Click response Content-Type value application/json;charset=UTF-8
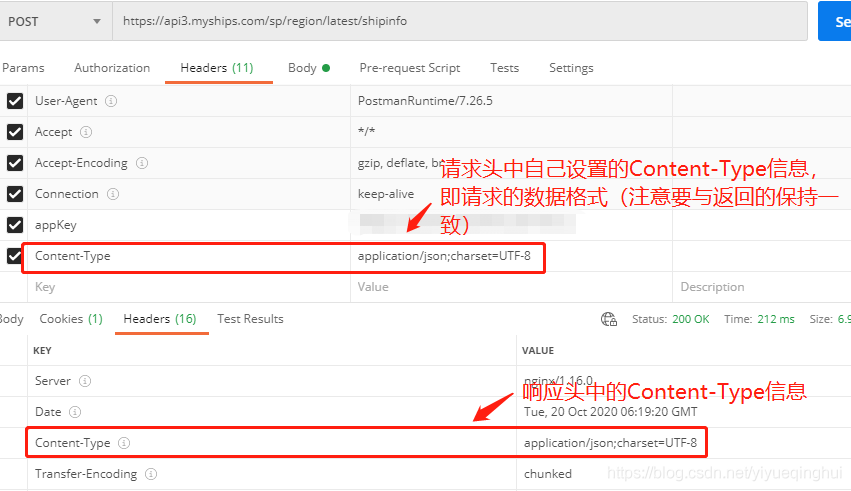This screenshot has width=851, height=491. coord(610,443)
